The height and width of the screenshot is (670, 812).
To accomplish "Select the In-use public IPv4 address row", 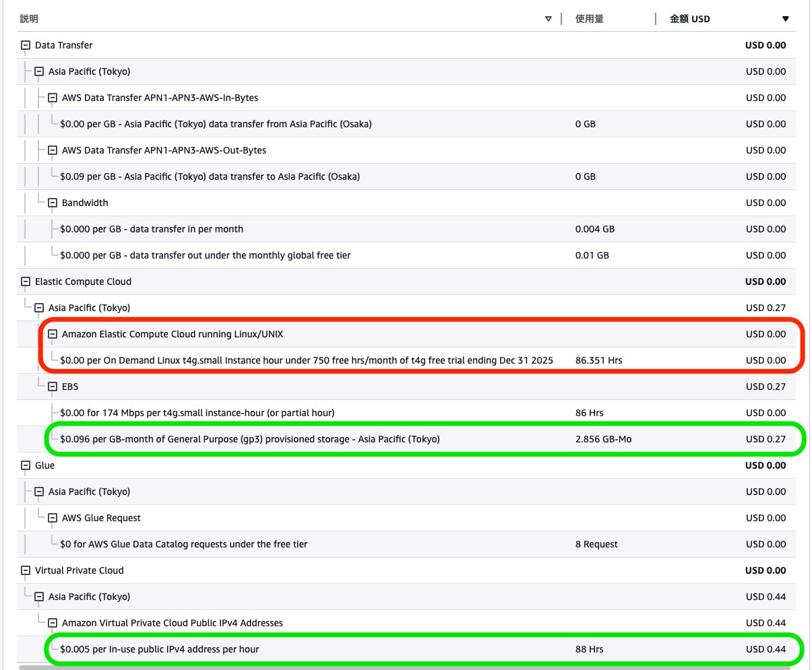I will (x=406, y=649).
